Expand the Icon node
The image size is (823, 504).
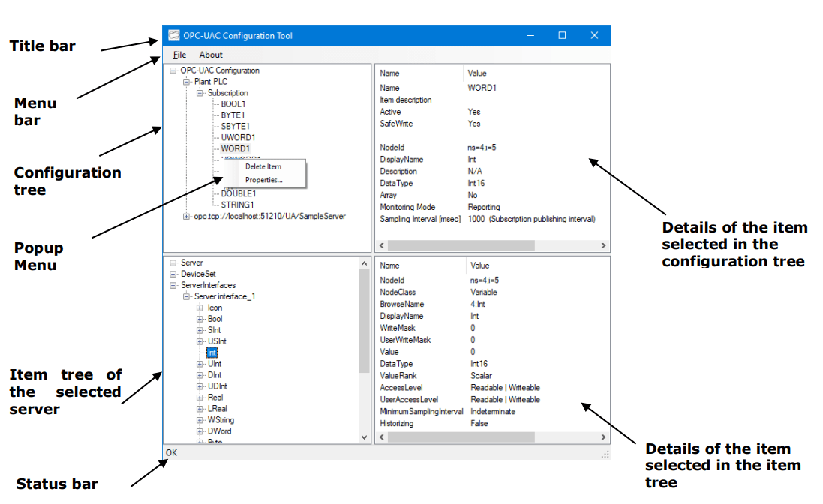coord(200,307)
